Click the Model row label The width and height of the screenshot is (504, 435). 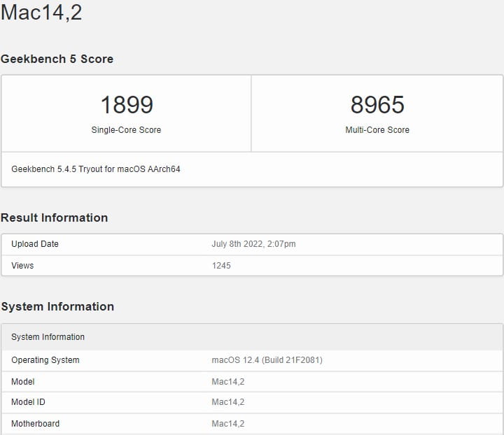click(23, 382)
